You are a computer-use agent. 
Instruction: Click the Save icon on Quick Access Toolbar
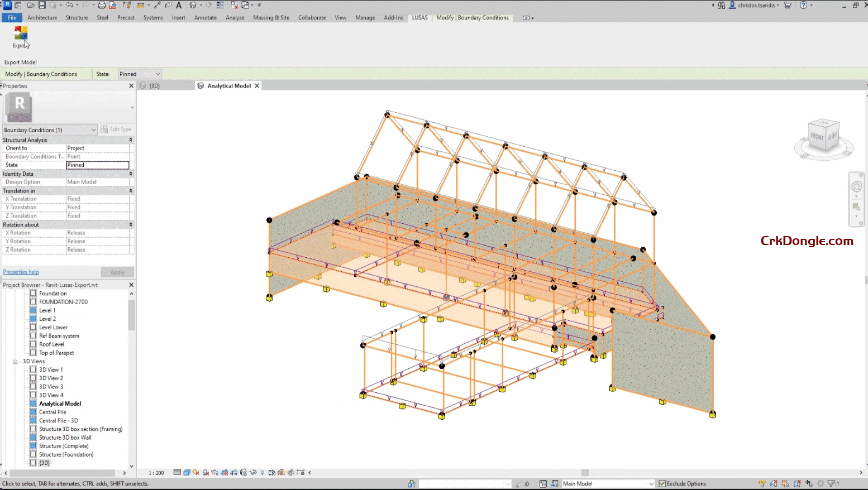point(42,5)
